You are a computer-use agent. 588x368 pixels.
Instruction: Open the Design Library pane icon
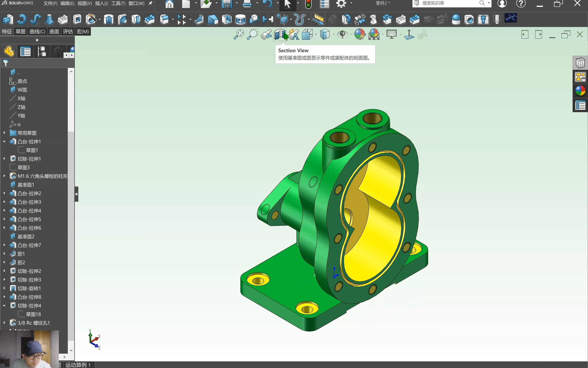[580, 63]
